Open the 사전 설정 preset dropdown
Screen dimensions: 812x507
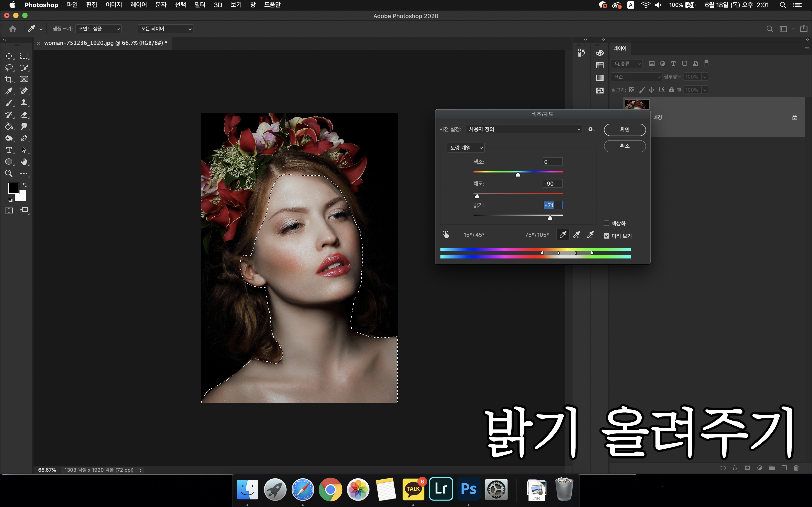coord(524,129)
